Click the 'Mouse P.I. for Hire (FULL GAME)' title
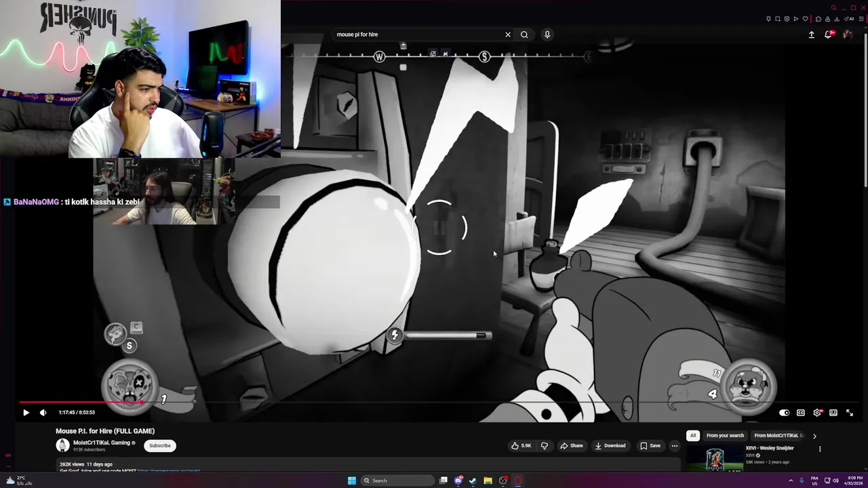The width and height of the screenshot is (868, 488). point(105,431)
